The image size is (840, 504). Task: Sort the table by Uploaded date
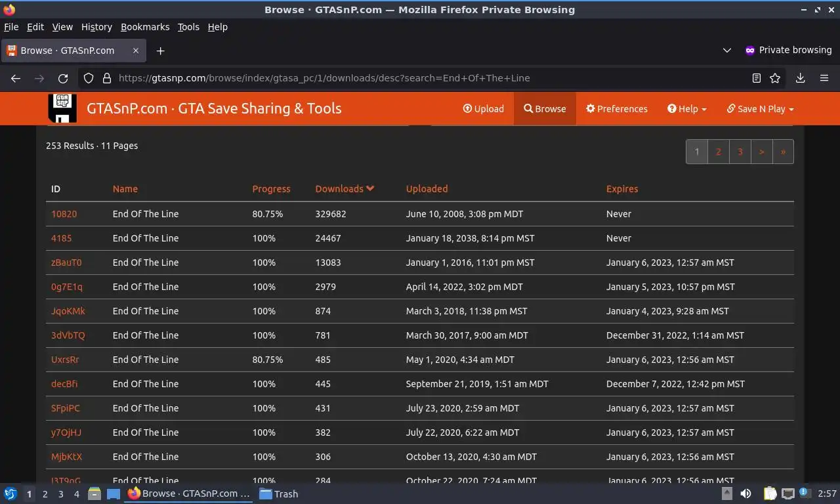[x=427, y=189]
